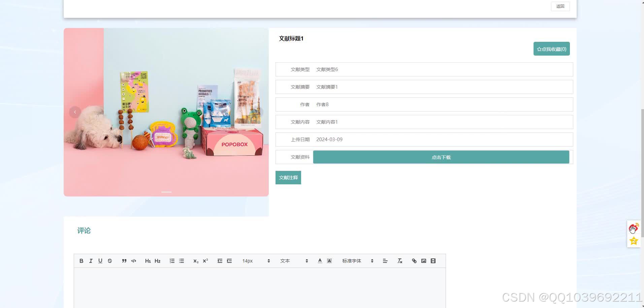This screenshot has width=644, height=308.
Task: Select the 作者8 author value
Action: [322, 104]
